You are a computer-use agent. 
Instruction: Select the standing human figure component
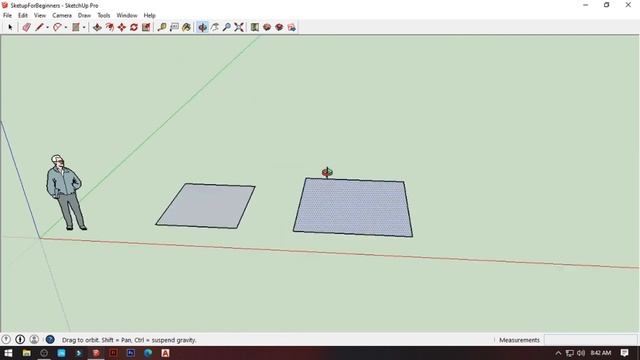click(65, 192)
